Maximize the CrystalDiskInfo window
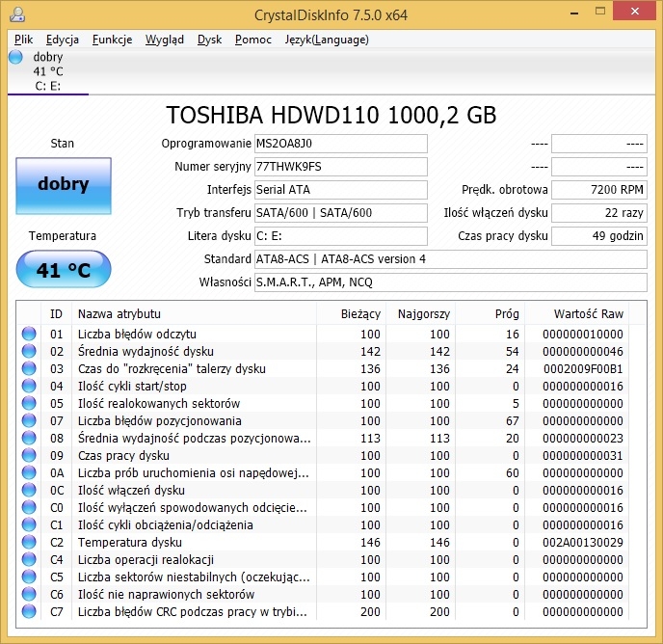The height and width of the screenshot is (644, 663). [x=600, y=12]
